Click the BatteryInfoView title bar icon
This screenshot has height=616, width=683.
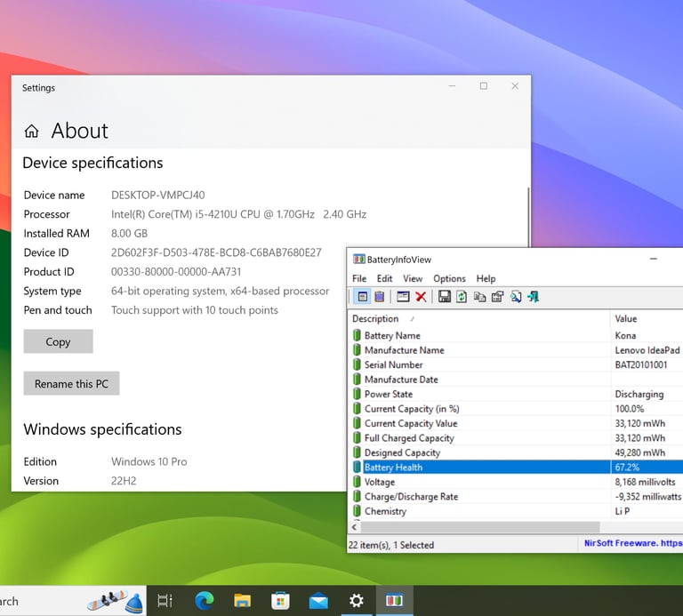[358, 260]
